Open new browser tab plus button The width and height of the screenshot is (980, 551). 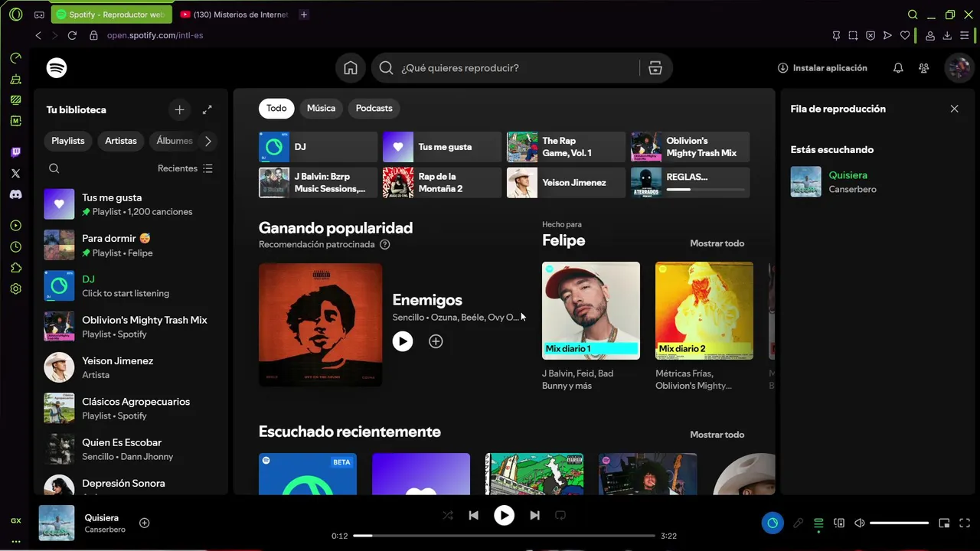(x=304, y=15)
